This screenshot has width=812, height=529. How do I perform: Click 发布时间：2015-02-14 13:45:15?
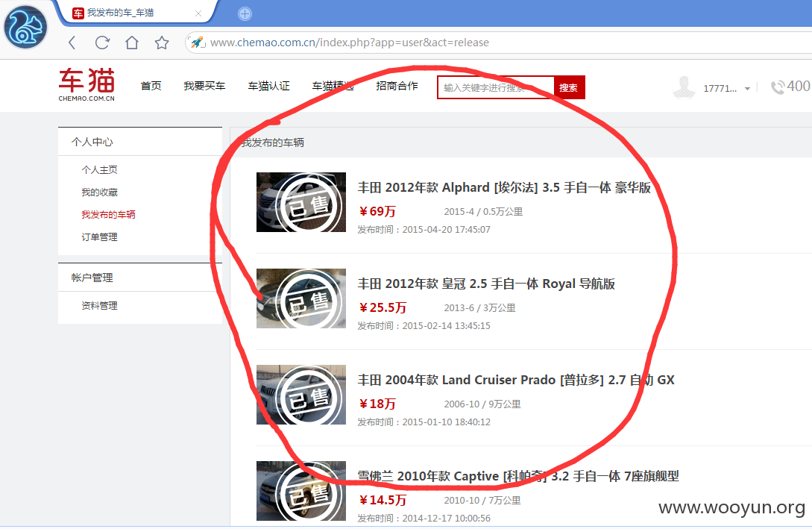(x=424, y=326)
